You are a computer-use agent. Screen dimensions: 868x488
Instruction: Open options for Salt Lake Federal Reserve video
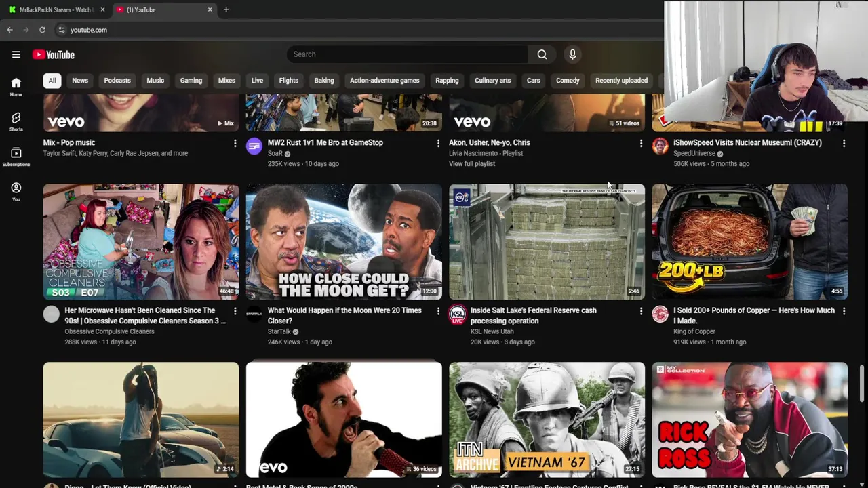pyautogui.click(x=641, y=311)
